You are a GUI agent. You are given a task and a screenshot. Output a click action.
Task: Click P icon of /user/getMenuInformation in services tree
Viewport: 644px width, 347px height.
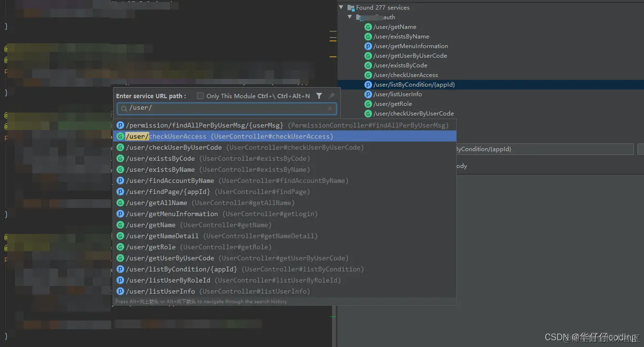click(x=368, y=46)
